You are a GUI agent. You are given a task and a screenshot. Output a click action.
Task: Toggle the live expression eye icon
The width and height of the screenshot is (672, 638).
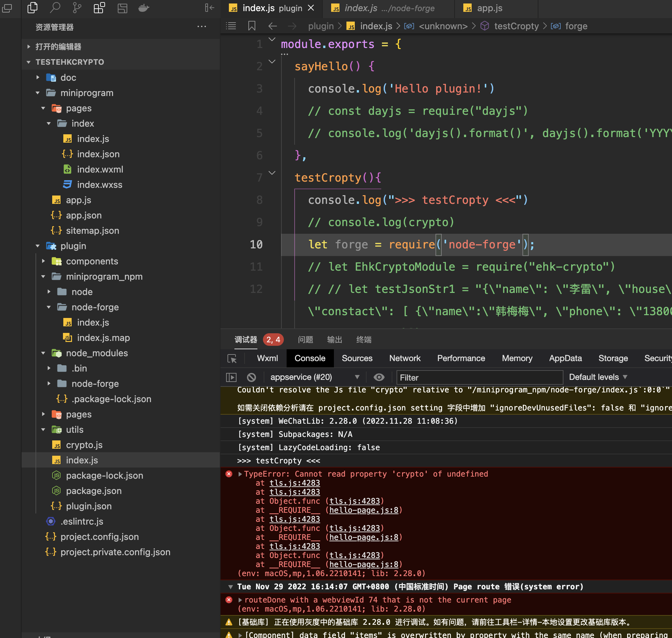coord(379,377)
